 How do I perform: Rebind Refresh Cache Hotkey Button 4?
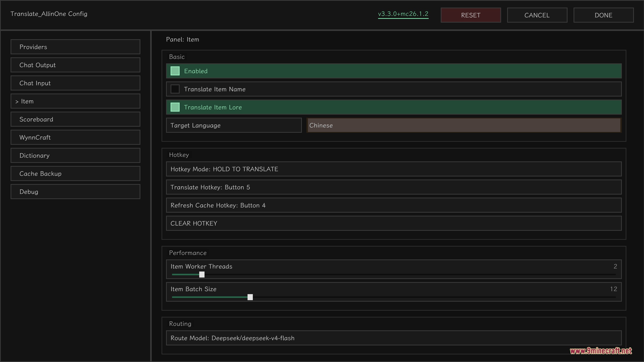pyautogui.click(x=394, y=205)
